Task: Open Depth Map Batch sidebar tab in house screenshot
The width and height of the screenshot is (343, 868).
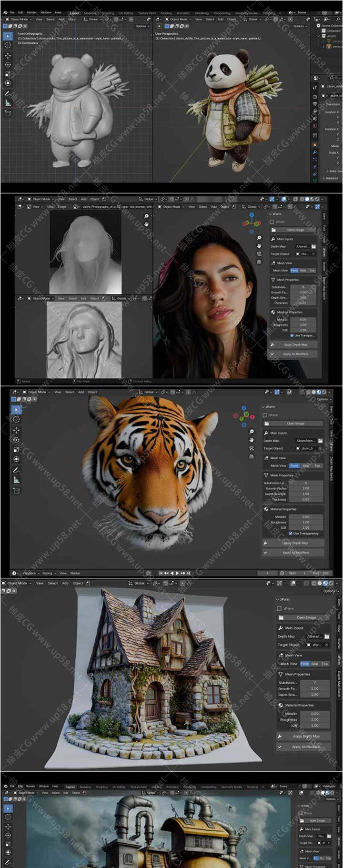Action: coord(339,684)
